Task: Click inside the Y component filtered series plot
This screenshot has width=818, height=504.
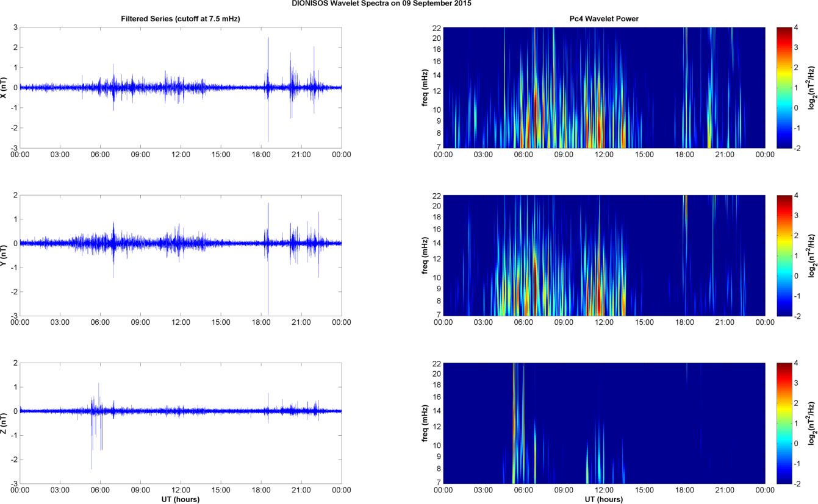Action: click(x=181, y=255)
